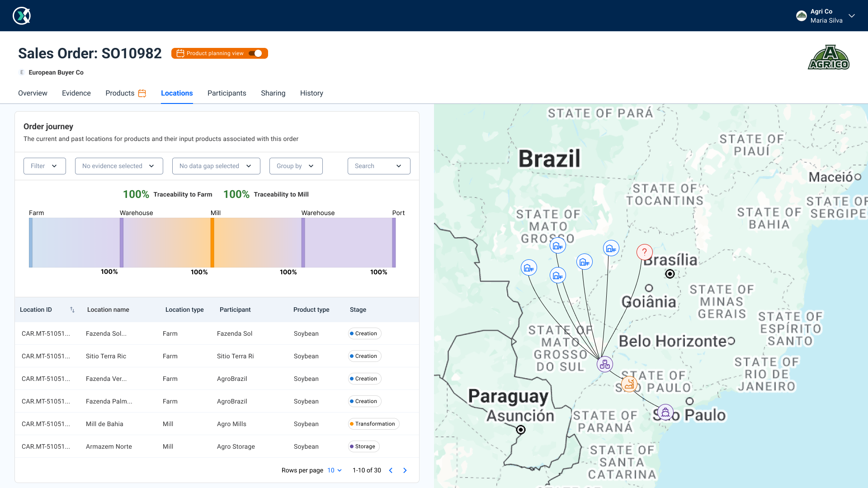
Task: Toggle the Product planning view switch
Action: (255, 53)
